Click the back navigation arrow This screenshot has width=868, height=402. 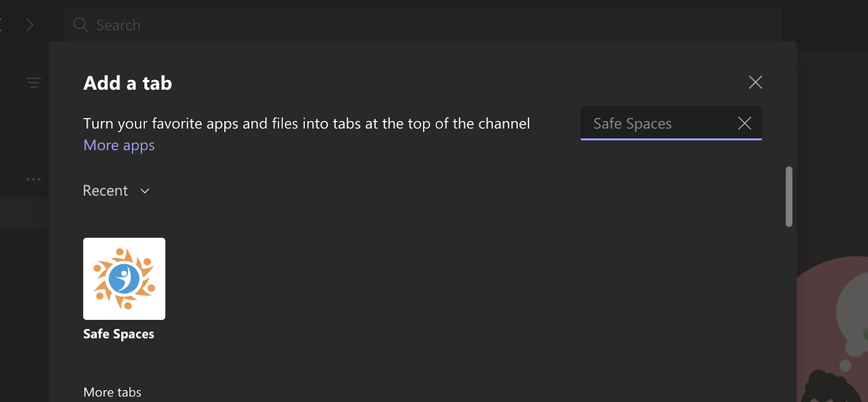pyautogui.click(x=2, y=25)
